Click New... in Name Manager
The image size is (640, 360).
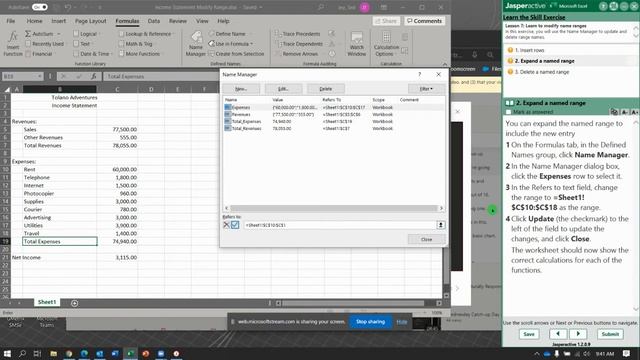point(241,89)
